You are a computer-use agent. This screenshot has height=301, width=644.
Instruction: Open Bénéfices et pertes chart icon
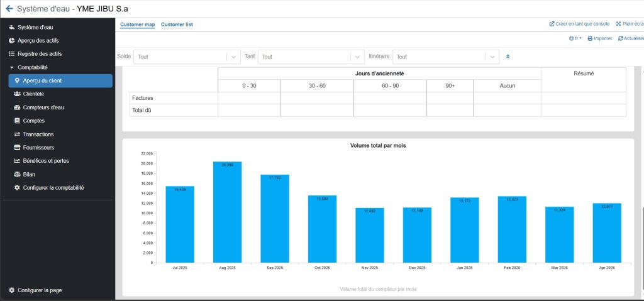pyautogui.click(x=17, y=161)
